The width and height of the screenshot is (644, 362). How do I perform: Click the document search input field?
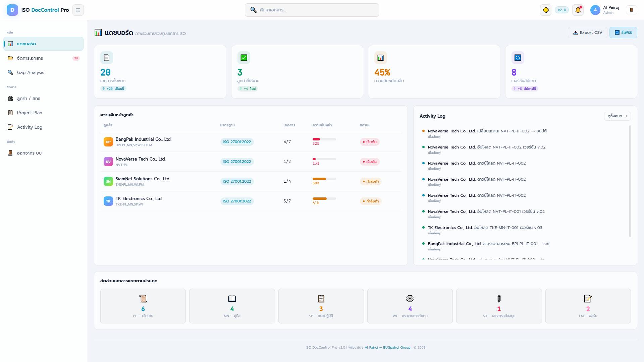[x=312, y=10]
